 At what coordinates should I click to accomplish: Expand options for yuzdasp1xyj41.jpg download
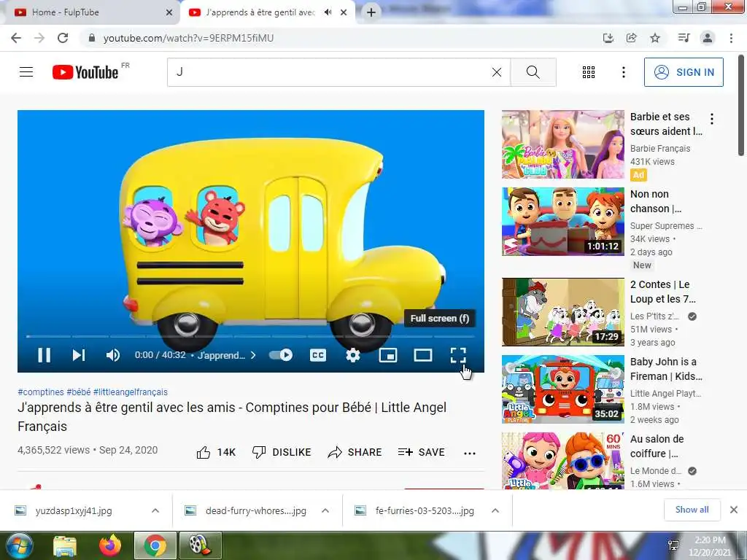pyautogui.click(x=155, y=510)
